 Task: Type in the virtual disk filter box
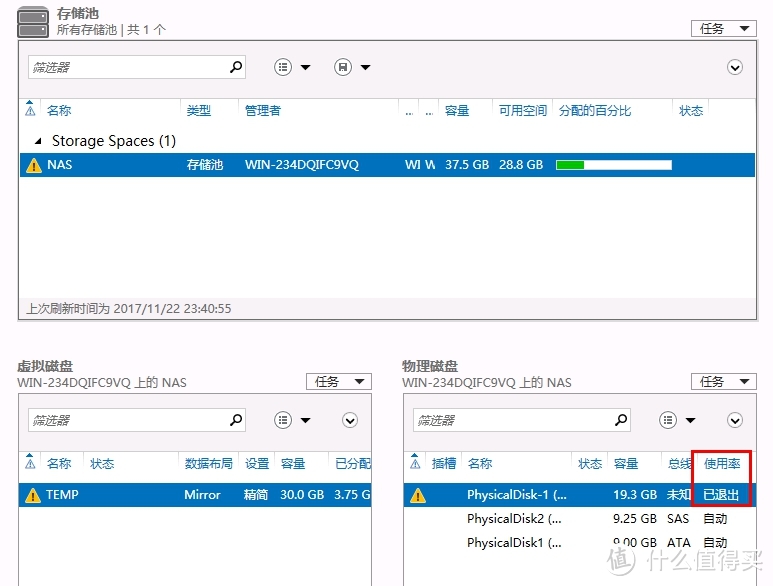click(x=125, y=420)
